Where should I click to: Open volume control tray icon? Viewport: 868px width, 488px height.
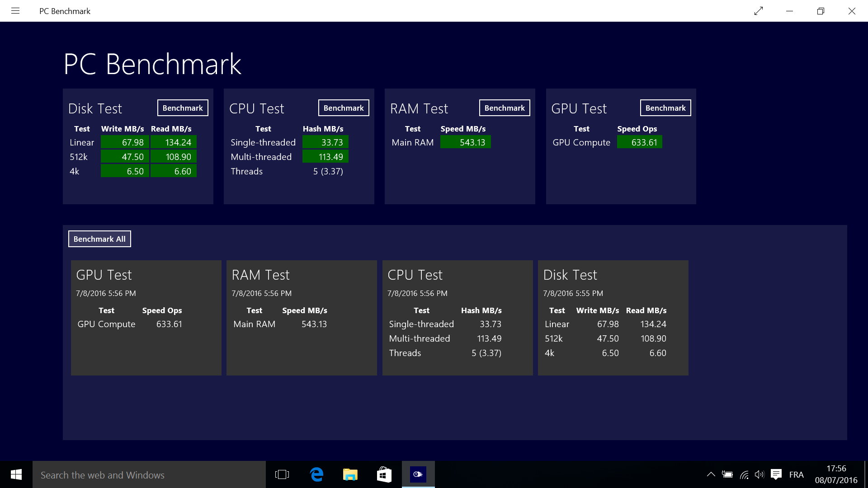(x=759, y=474)
